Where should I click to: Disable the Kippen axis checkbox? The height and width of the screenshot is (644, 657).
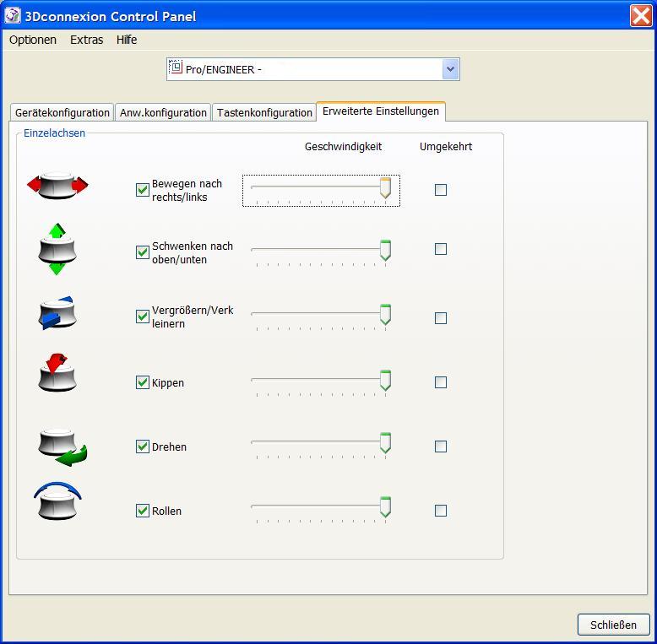[x=143, y=382]
